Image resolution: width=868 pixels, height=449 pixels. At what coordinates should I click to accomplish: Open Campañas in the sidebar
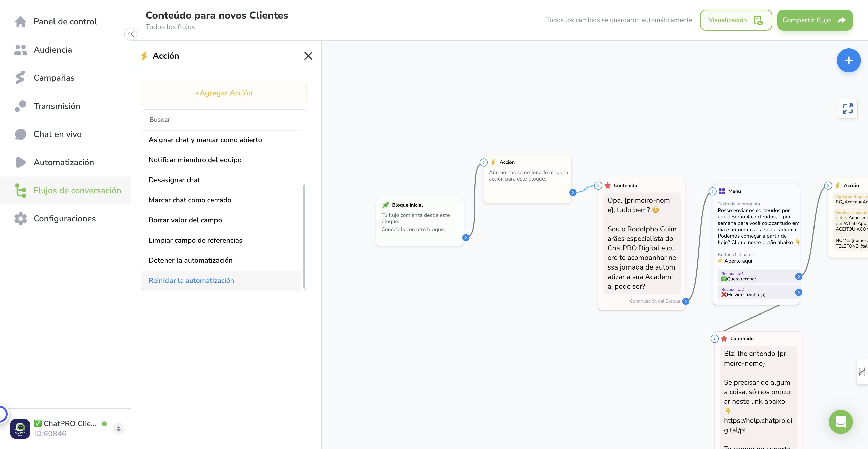65,78
